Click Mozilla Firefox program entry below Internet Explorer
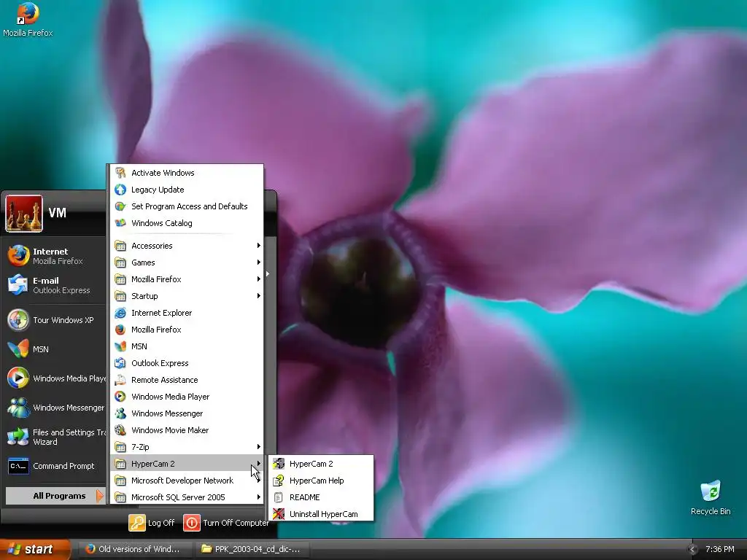Image resolution: width=747 pixels, height=560 pixels. pyautogui.click(x=187, y=330)
